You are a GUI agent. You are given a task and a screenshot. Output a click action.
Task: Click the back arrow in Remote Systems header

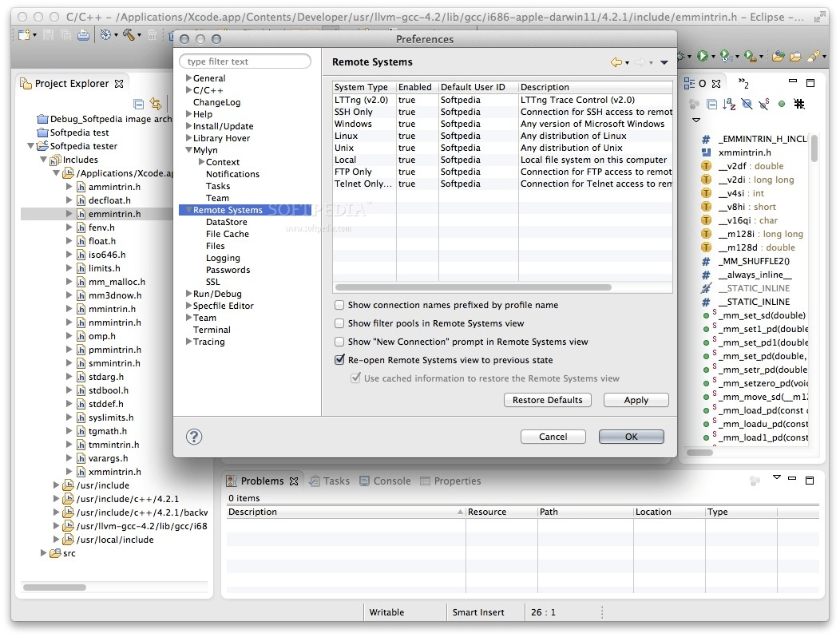(616, 62)
